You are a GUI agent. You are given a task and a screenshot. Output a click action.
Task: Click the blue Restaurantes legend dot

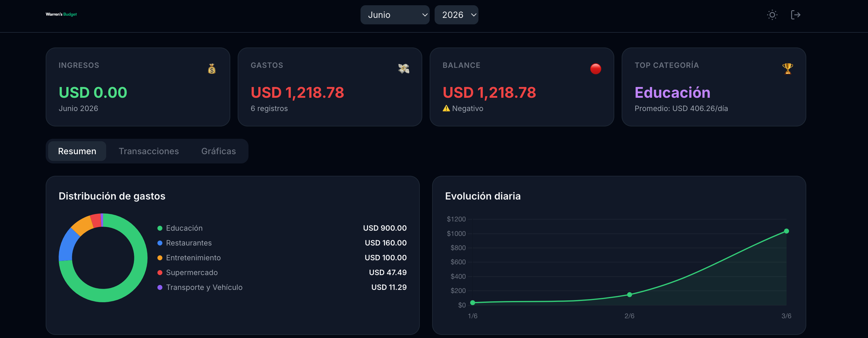(x=160, y=243)
